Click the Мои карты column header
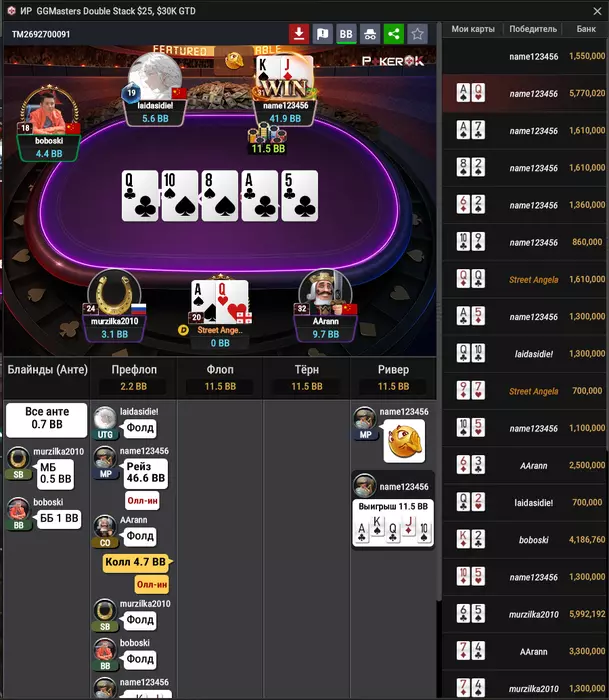609x700 pixels. click(473, 29)
